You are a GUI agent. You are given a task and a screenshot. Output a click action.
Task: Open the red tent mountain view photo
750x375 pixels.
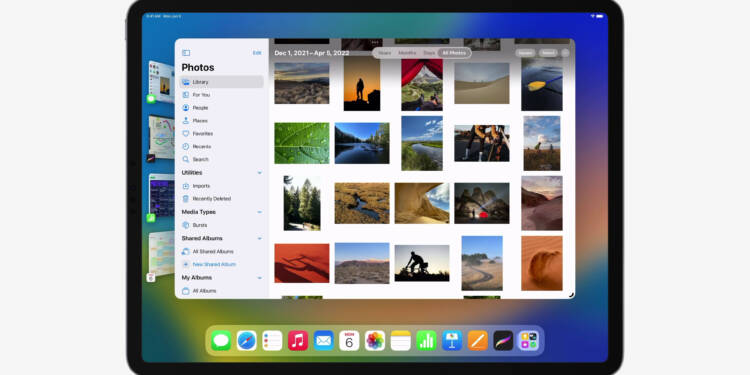click(422, 84)
